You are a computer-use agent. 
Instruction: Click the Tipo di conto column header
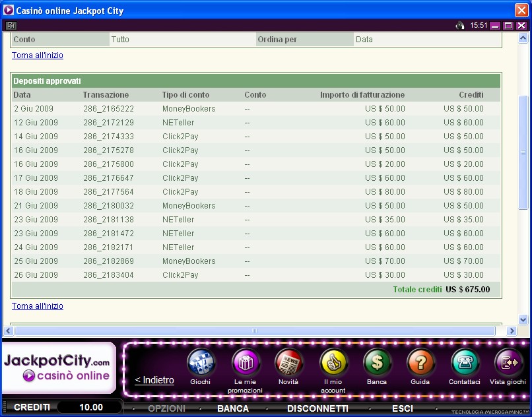click(185, 94)
